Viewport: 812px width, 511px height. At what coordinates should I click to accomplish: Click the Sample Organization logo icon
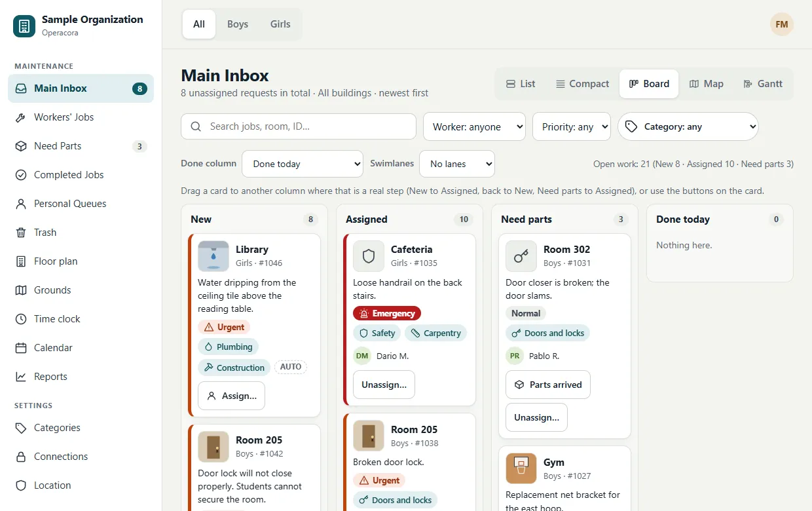click(x=24, y=26)
